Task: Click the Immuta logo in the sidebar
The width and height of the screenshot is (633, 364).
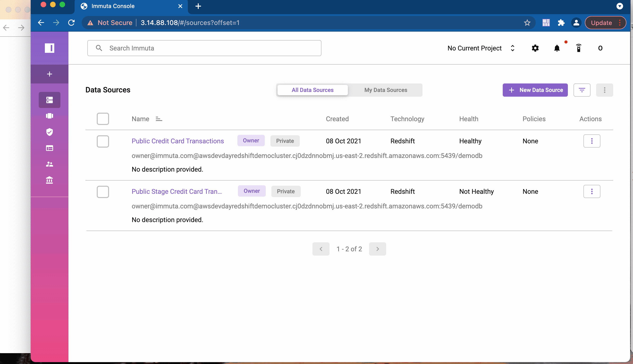Action: point(50,48)
